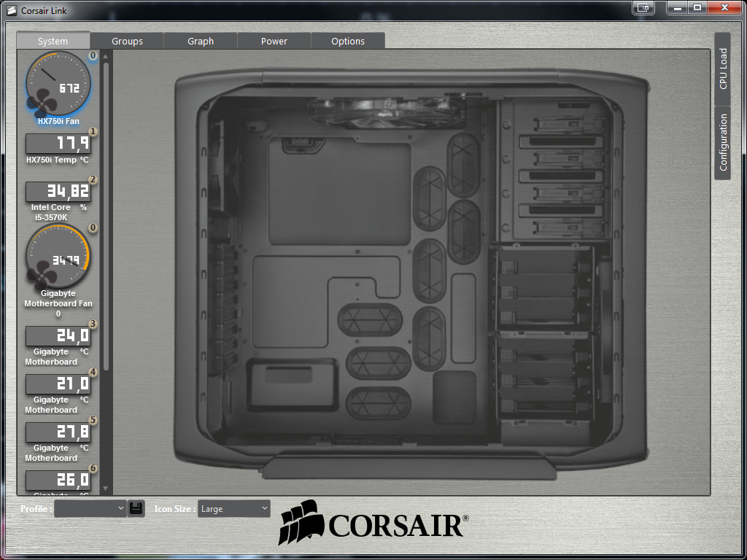The height and width of the screenshot is (560, 747).
Task: Expand the Configuration side panel
Action: pyautogui.click(x=723, y=143)
